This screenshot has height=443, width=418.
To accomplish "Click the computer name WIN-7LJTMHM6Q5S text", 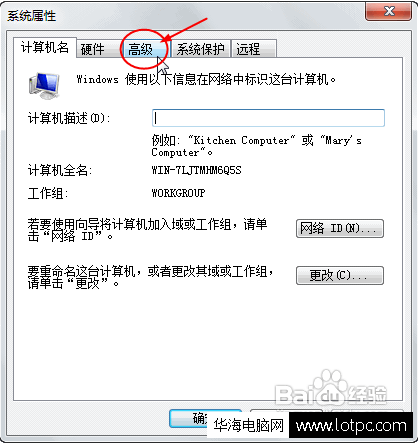I will tap(196, 170).
